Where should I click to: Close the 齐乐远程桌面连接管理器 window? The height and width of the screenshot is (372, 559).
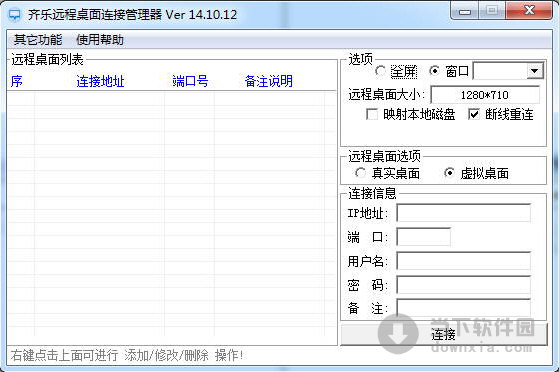tap(529, 11)
